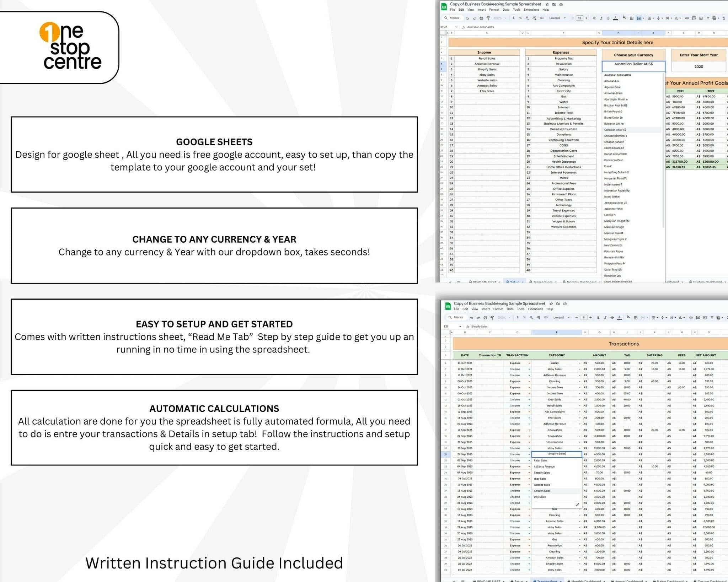The height and width of the screenshot is (582, 728).
Task: Open the text color picker
Action: pos(615,18)
